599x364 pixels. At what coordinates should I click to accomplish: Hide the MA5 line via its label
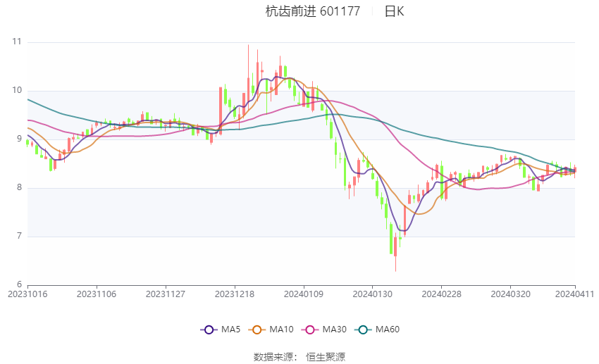tap(231, 330)
